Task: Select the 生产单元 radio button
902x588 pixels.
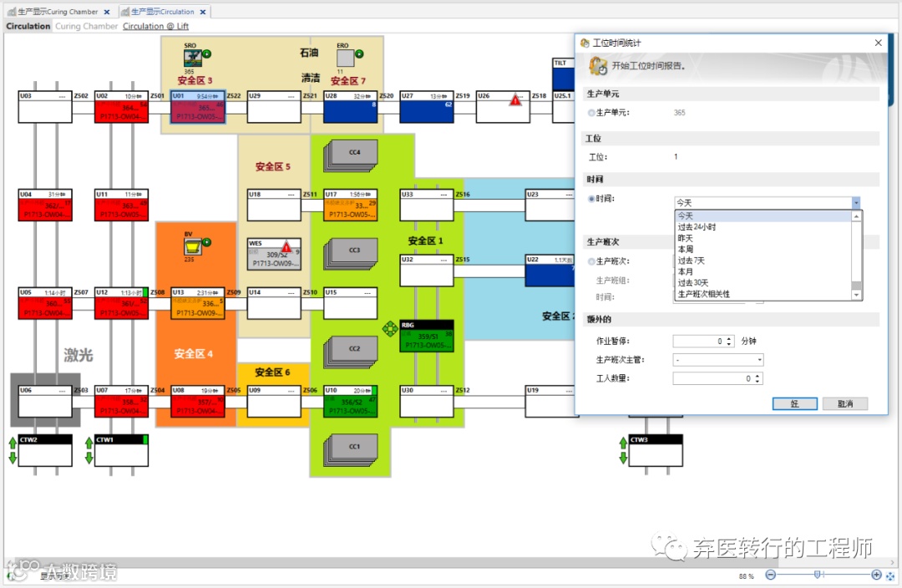Action: 590,113
